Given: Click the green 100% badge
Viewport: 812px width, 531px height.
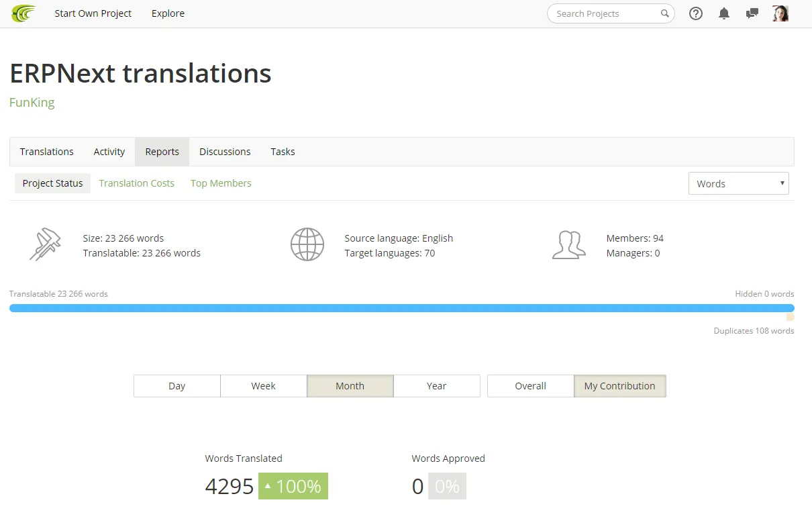Looking at the screenshot, I should click(x=293, y=486).
